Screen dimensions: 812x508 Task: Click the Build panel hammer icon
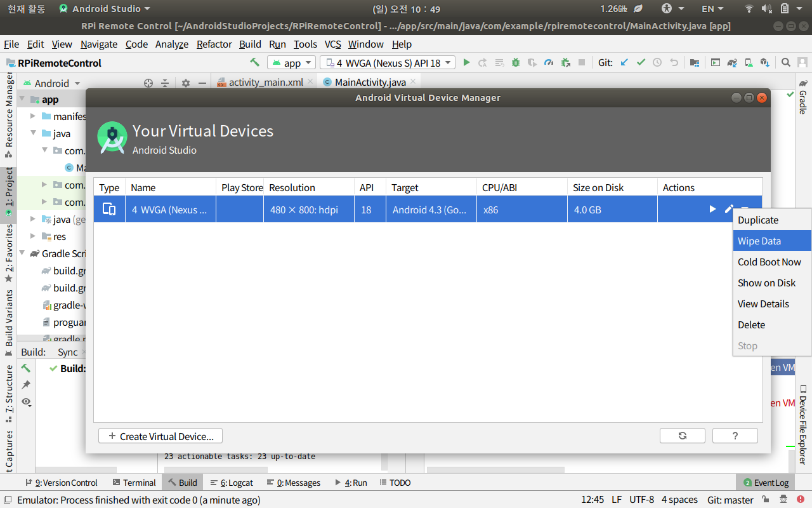click(x=26, y=368)
